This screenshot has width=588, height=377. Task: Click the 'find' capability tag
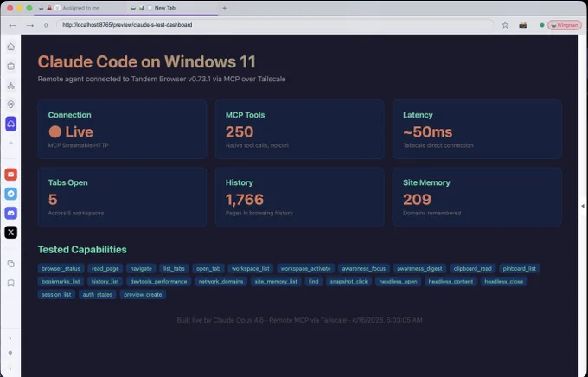tap(314, 281)
